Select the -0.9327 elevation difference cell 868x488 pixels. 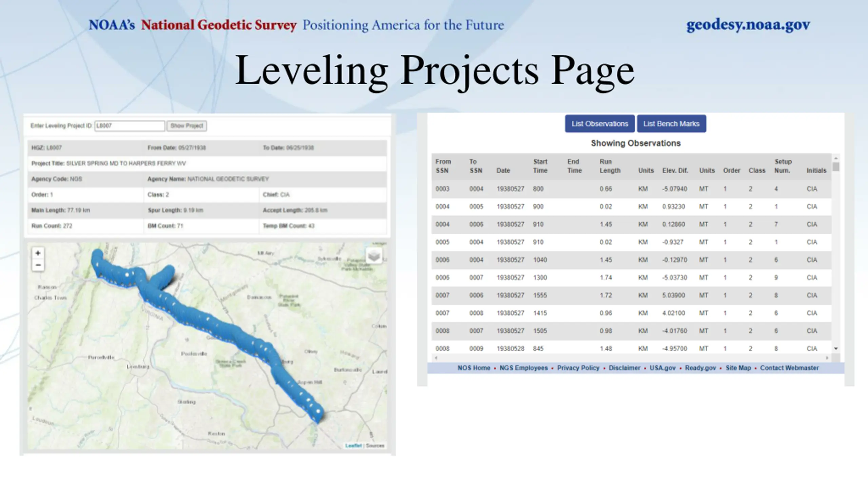point(673,242)
